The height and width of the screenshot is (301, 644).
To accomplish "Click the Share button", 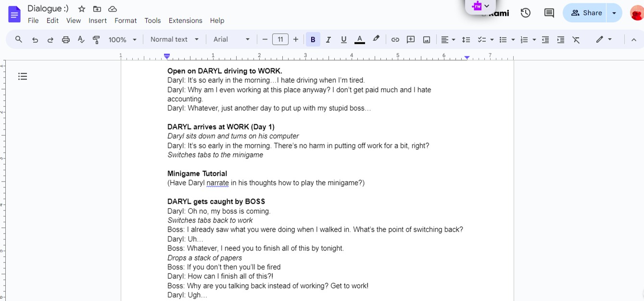I will tap(586, 13).
